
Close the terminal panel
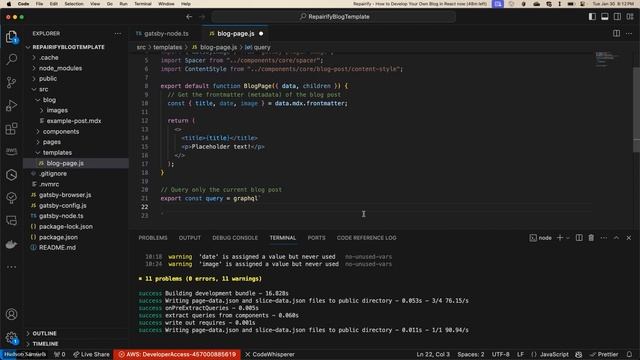[x=629, y=238]
